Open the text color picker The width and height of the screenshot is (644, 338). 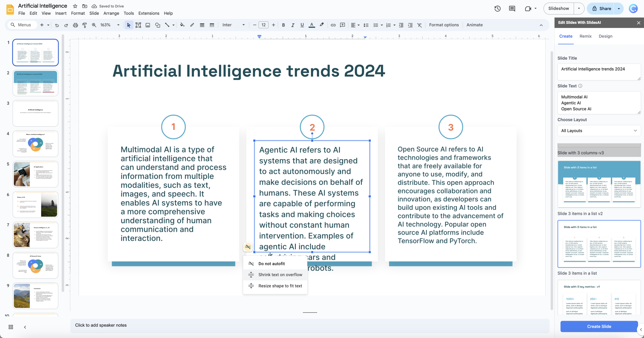point(312,25)
